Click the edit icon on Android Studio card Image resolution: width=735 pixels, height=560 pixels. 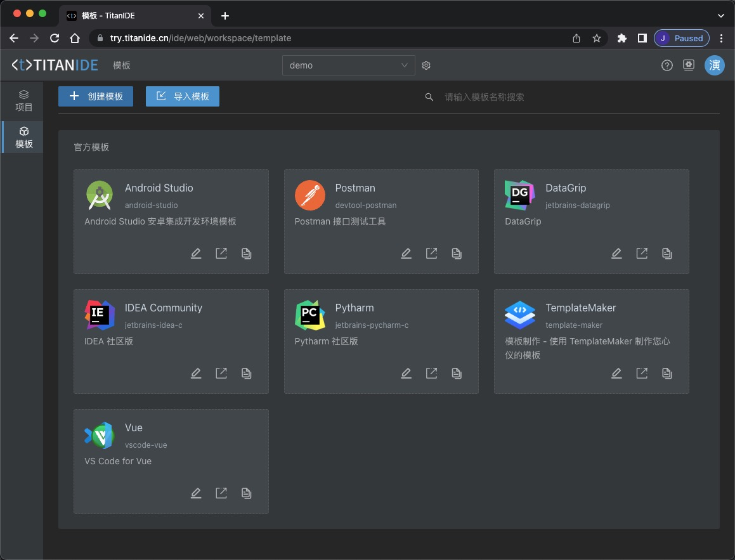196,254
